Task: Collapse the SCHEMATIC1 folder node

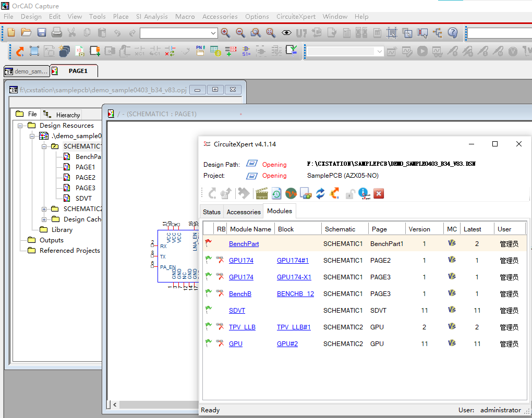Action: point(44,147)
